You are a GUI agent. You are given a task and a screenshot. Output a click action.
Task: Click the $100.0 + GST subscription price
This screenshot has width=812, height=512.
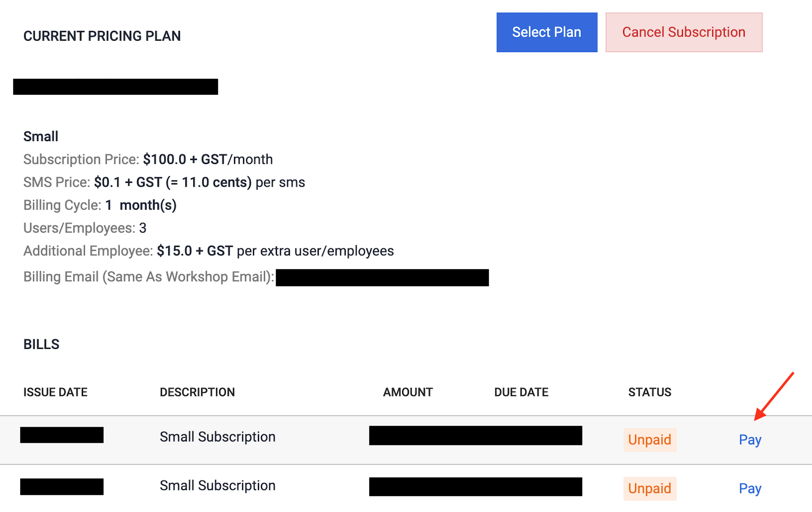(185, 159)
